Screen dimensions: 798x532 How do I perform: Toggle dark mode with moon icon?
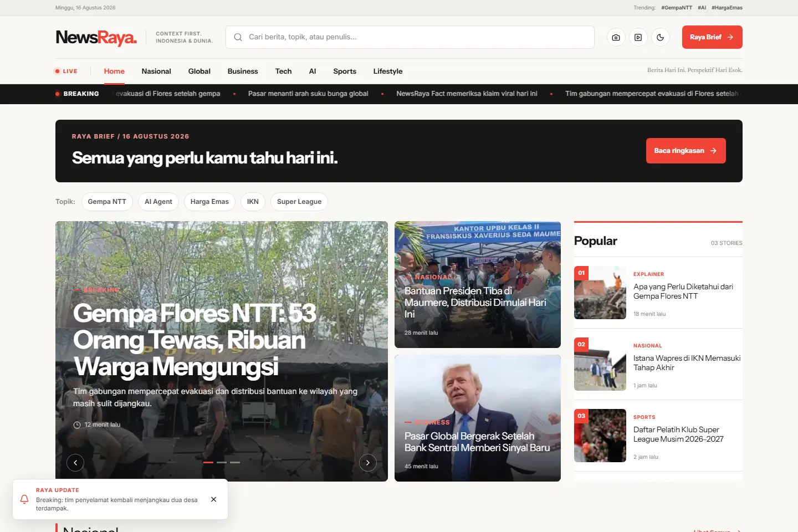click(660, 37)
